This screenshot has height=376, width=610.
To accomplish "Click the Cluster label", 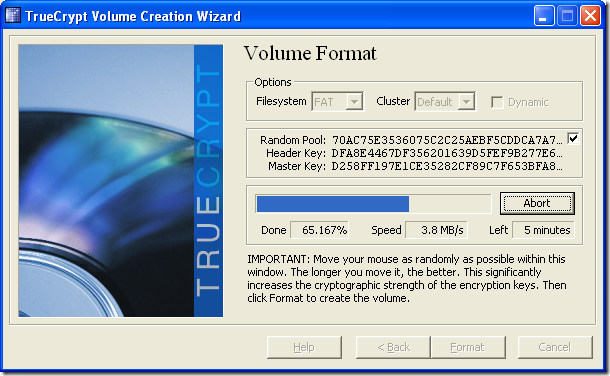I will pos(393,101).
